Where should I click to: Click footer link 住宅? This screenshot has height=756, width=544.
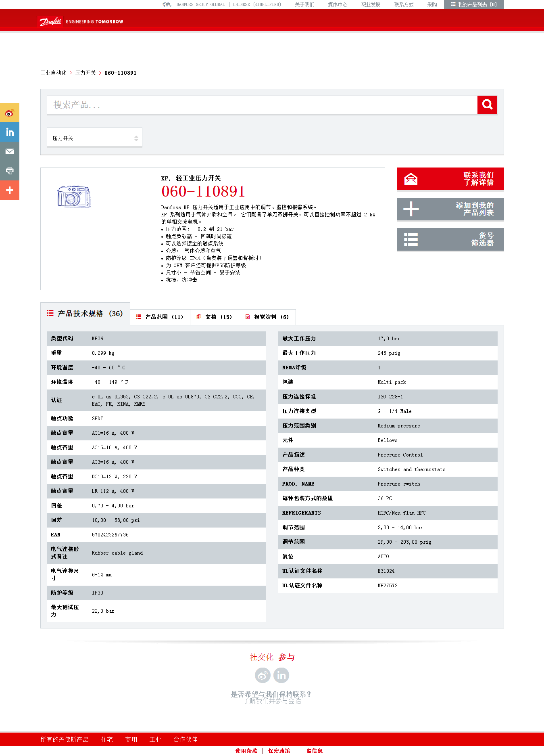coord(107,739)
